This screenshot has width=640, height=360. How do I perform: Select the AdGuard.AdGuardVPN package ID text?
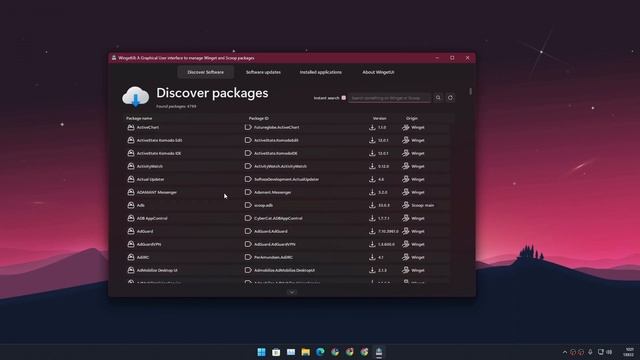275,244
